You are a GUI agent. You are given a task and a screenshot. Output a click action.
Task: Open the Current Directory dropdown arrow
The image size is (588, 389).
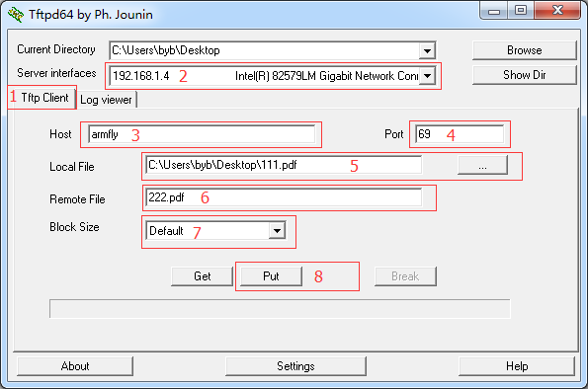[427, 50]
